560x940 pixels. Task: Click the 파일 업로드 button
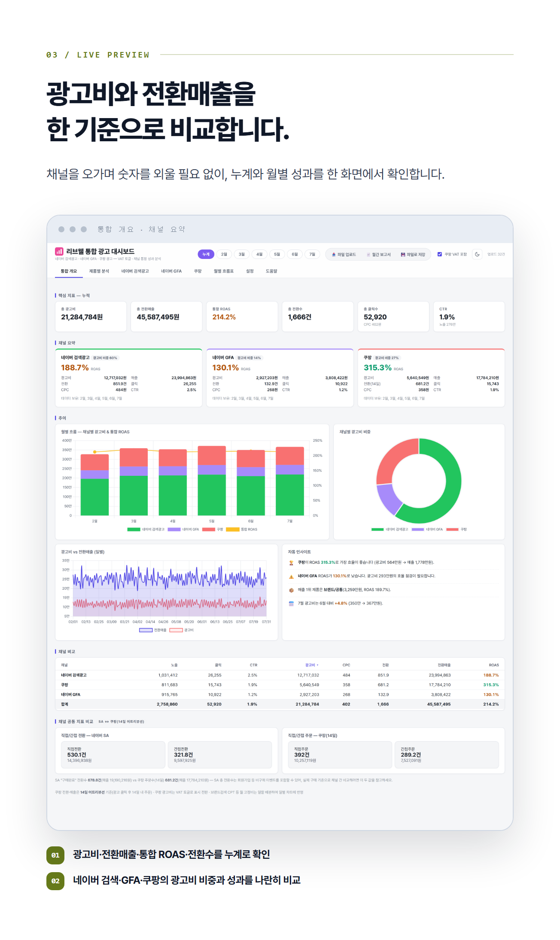point(344,255)
